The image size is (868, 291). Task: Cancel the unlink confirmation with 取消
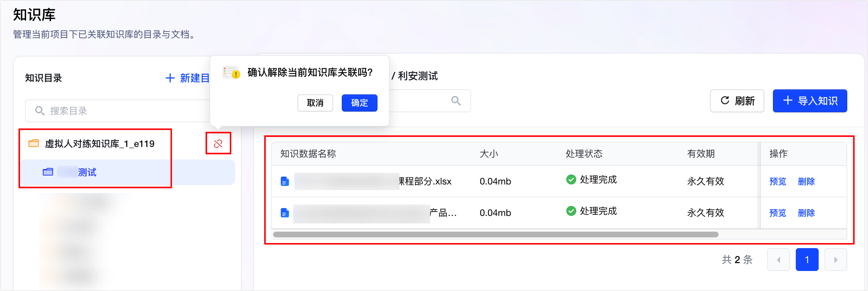tap(315, 103)
